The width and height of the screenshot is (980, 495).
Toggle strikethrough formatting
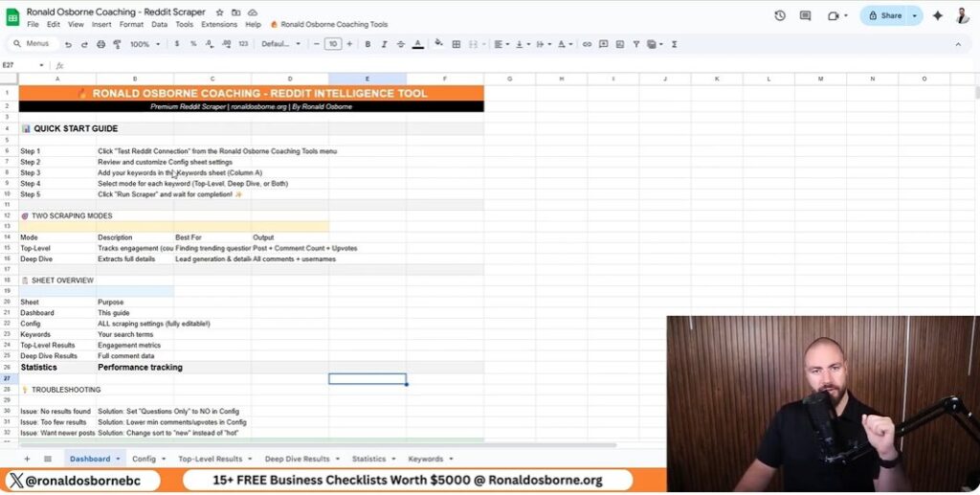coord(400,44)
